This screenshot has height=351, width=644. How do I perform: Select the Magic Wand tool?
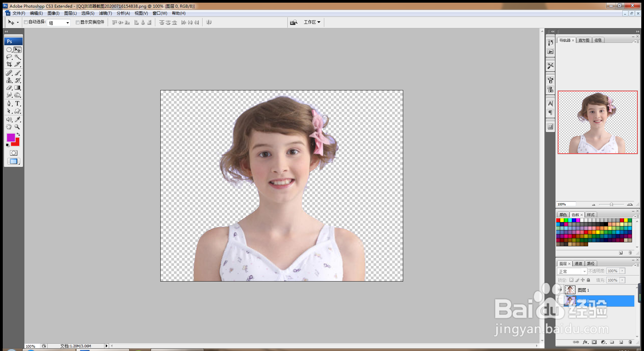tap(18, 57)
